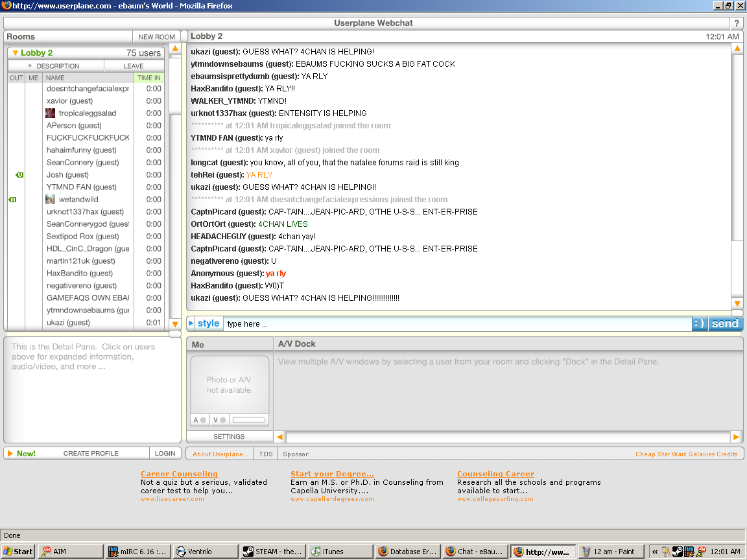Sort user list by TIME IN column
The width and height of the screenshot is (747, 560).
pyautogui.click(x=148, y=78)
